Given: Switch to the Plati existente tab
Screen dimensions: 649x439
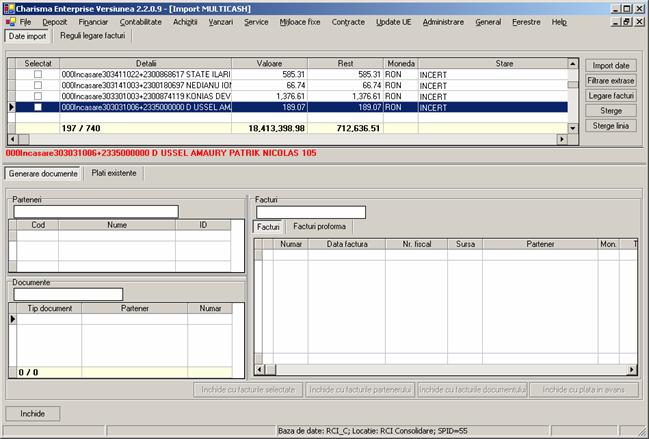Looking at the screenshot, I should (115, 173).
